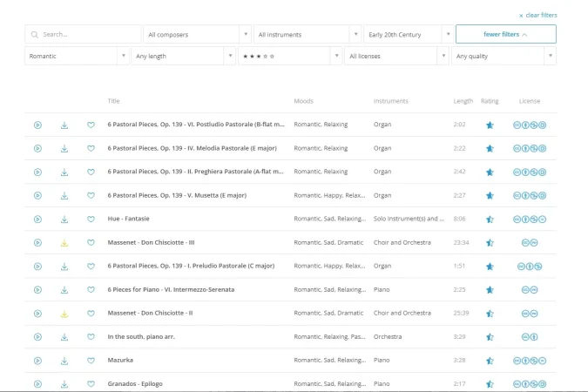Play Hue - Fantasie
This screenshot has width=588, height=392.
tap(37, 219)
